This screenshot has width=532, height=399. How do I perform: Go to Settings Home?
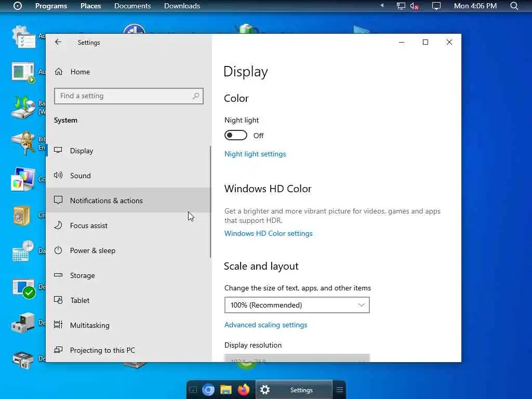click(80, 72)
